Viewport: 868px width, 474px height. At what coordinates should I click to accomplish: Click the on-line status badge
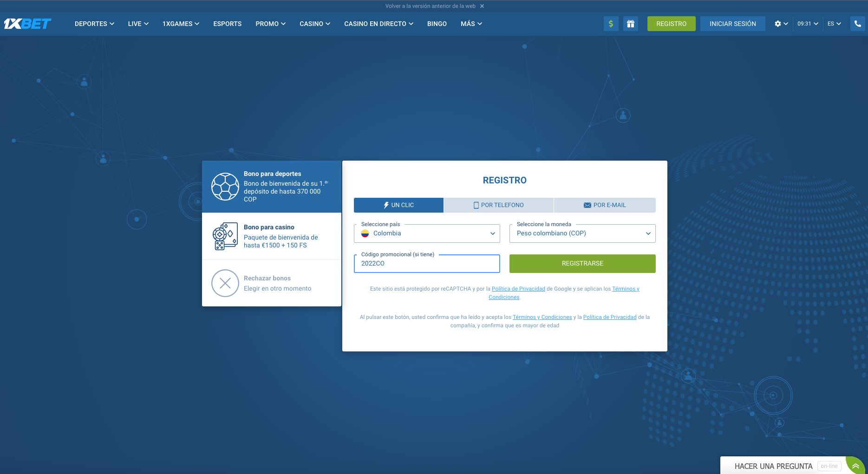(x=829, y=466)
